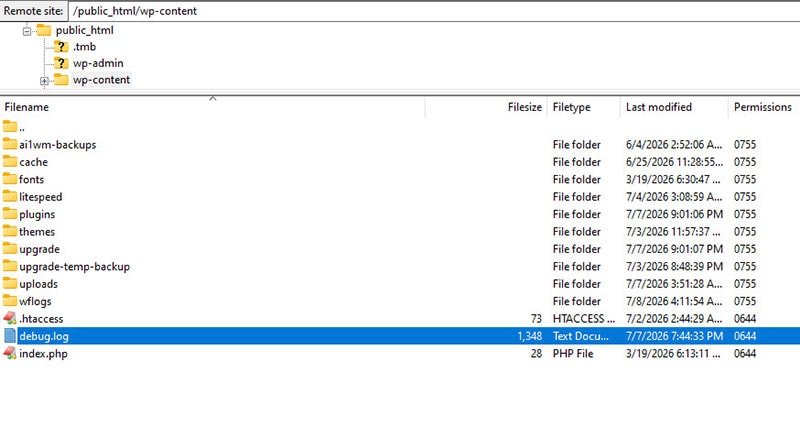Click index.php filesize value 28
This screenshot has height=438, width=800.
click(536, 354)
